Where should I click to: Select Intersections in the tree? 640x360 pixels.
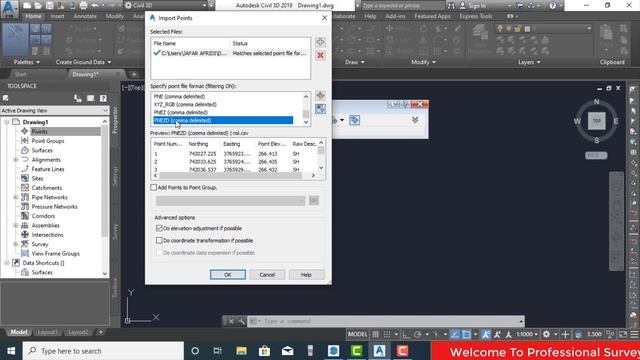(47, 235)
